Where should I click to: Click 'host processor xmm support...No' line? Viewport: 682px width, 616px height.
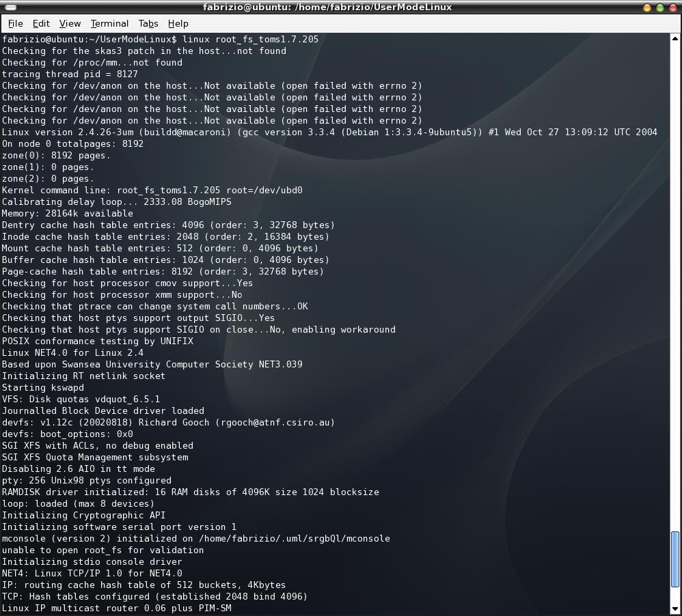click(x=122, y=295)
